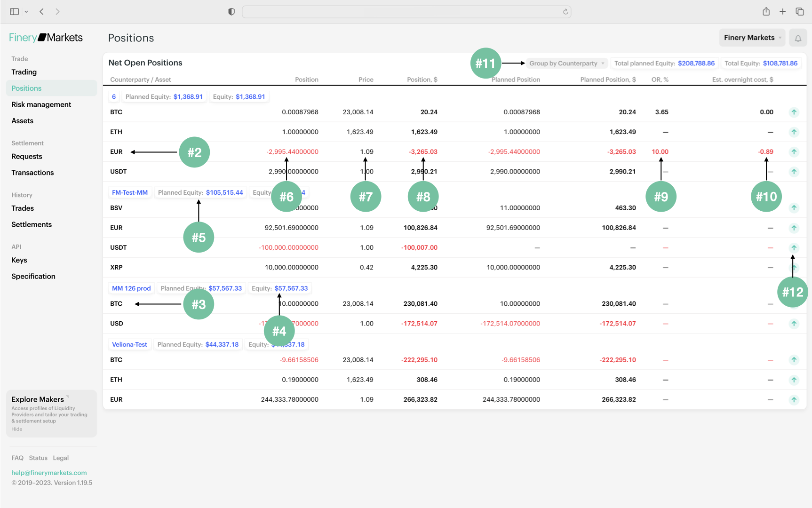This screenshot has height=508, width=812.
Task: Click the FM-Test-MM counterparty link
Action: click(x=130, y=192)
